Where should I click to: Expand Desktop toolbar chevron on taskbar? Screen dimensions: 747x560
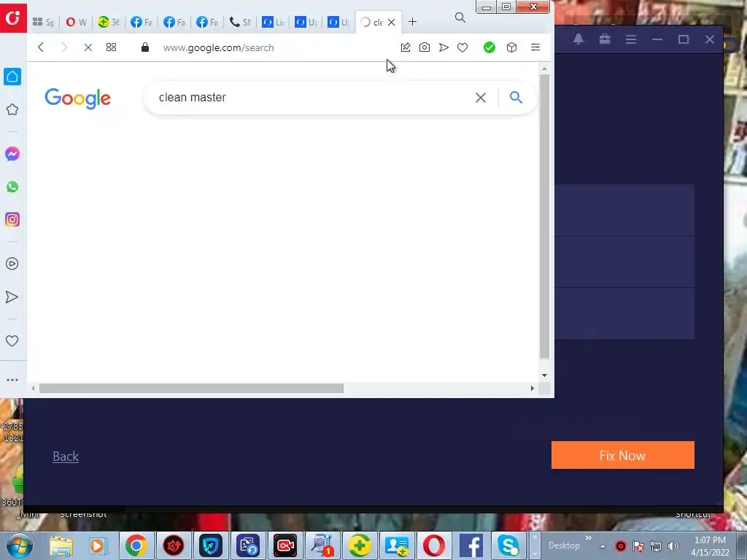(x=589, y=538)
